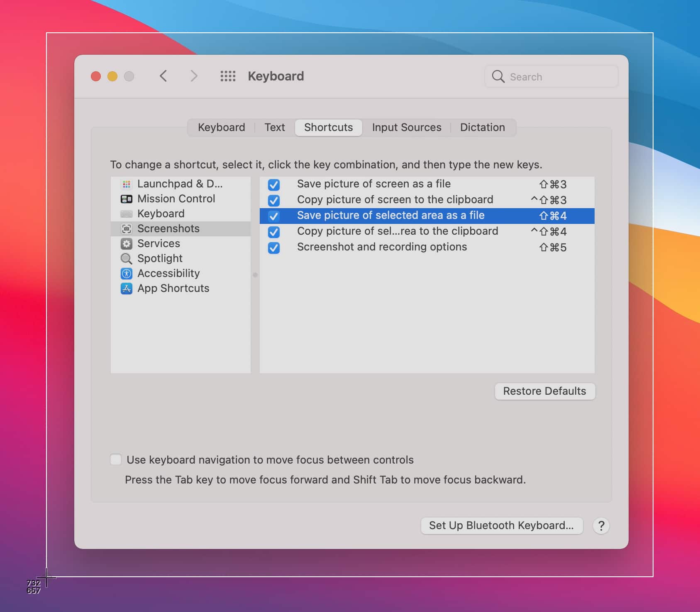Image resolution: width=700 pixels, height=612 pixels.
Task: Disable the Save picture of screen shortcut
Action: 273,185
